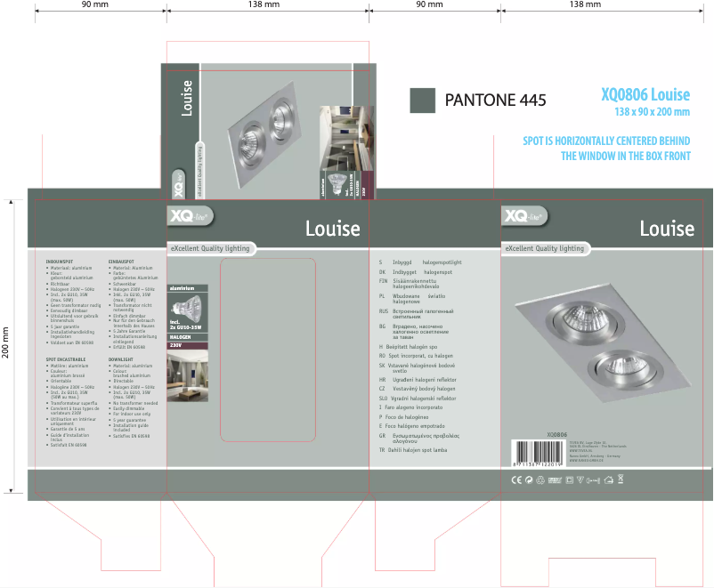Select the EAN barcode on the back panel
Screen dimensions: 714x588
tap(538, 451)
